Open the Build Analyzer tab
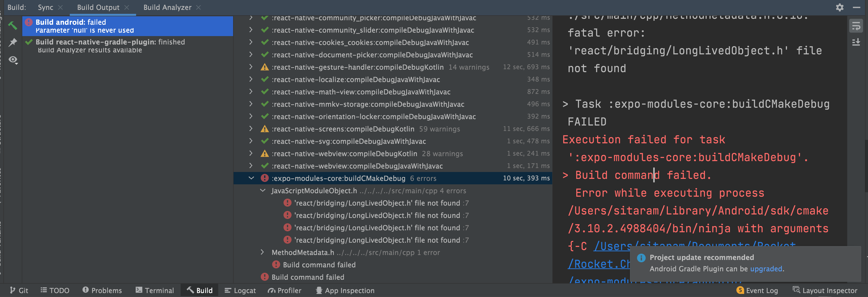Screen dimensions: 868x297 (x=167, y=7)
